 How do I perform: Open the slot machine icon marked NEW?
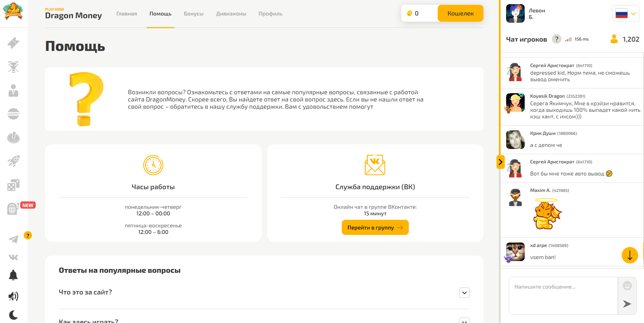[x=13, y=208]
